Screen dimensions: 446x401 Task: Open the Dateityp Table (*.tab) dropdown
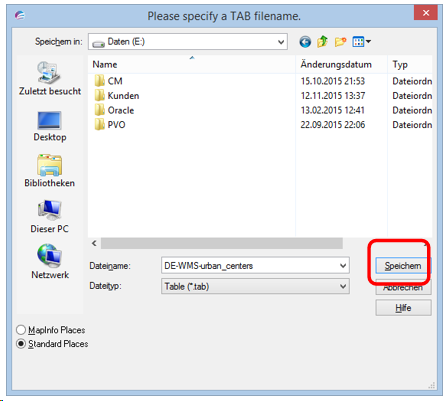pyautogui.click(x=255, y=286)
